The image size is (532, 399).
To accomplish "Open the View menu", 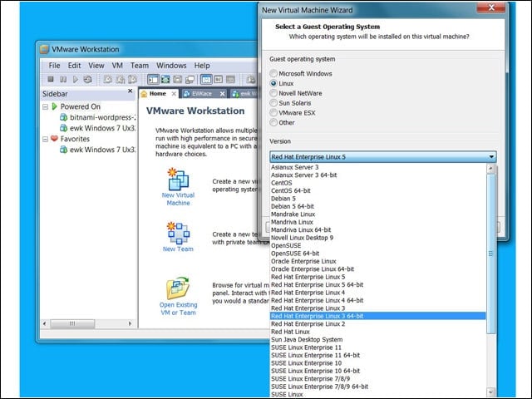I will (96, 66).
